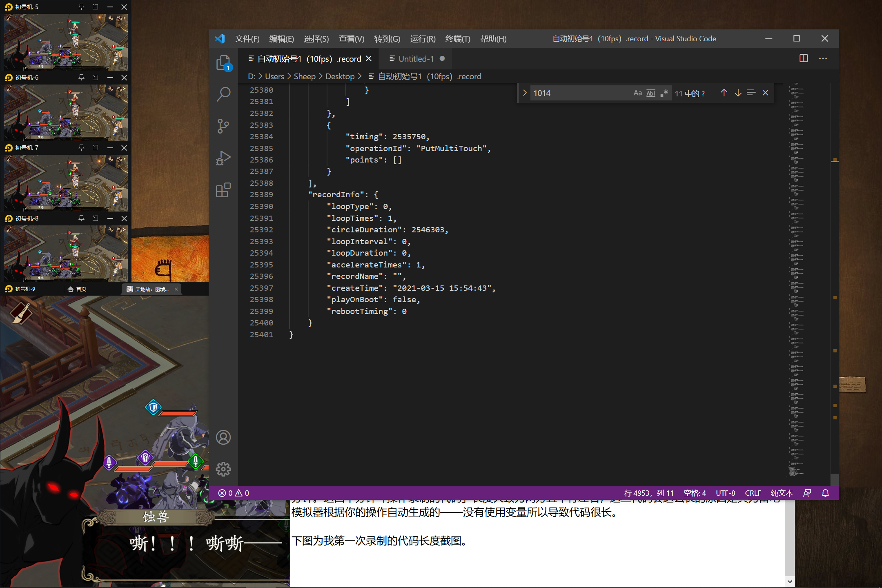Split the editor to the right
This screenshot has width=882, height=588.
click(803, 58)
